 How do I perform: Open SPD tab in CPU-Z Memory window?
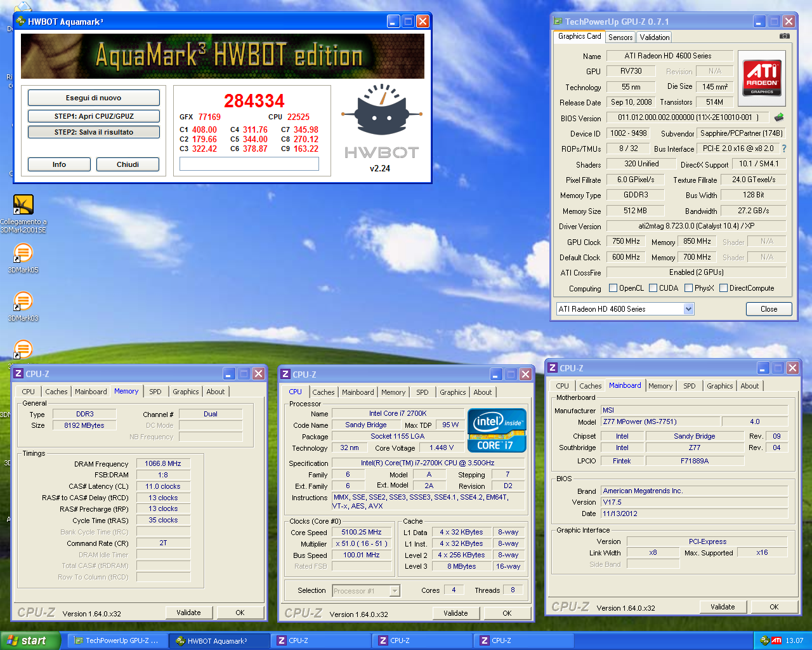[x=155, y=392]
